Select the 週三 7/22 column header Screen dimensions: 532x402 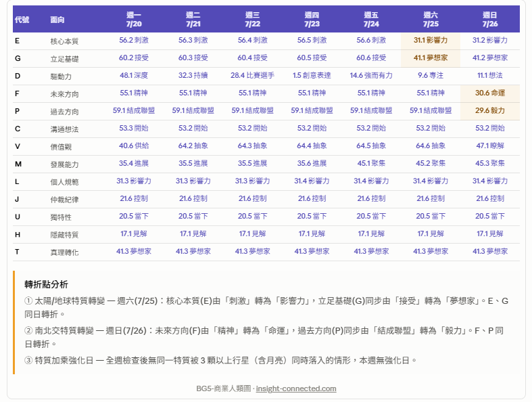click(252, 20)
